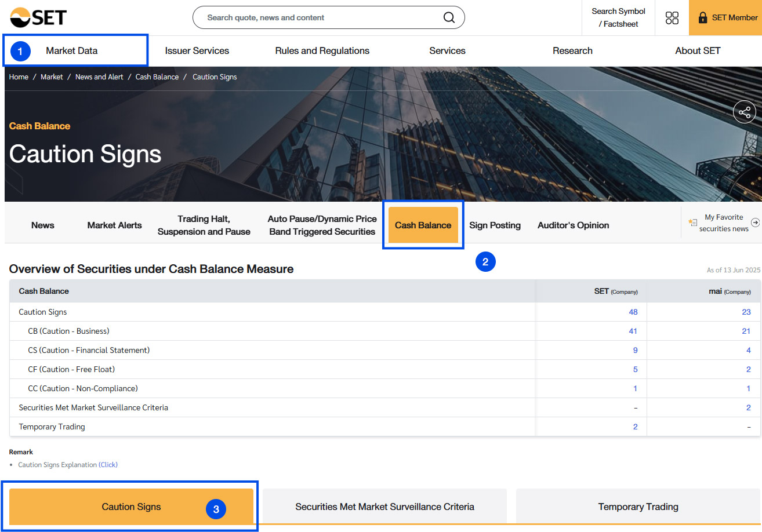
Task: Click the SET Member lock icon
Action: pyautogui.click(x=703, y=17)
